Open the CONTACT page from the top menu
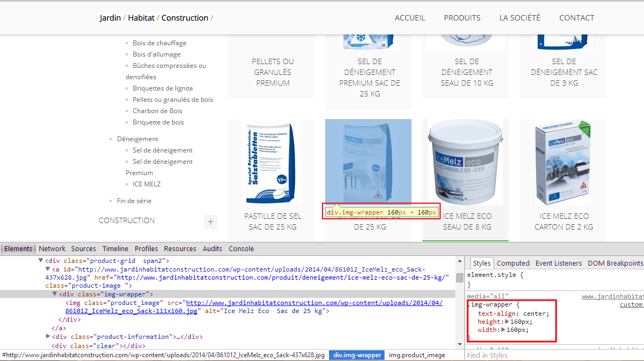 [x=577, y=18]
